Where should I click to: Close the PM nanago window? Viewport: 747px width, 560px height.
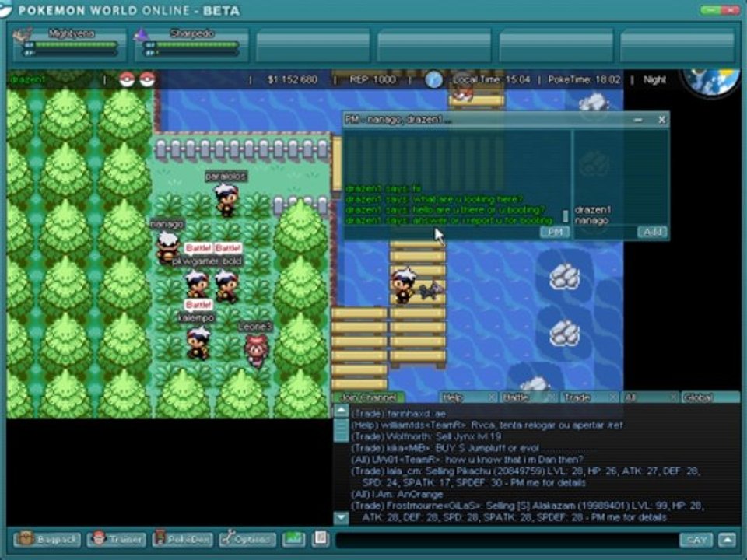(x=661, y=120)
